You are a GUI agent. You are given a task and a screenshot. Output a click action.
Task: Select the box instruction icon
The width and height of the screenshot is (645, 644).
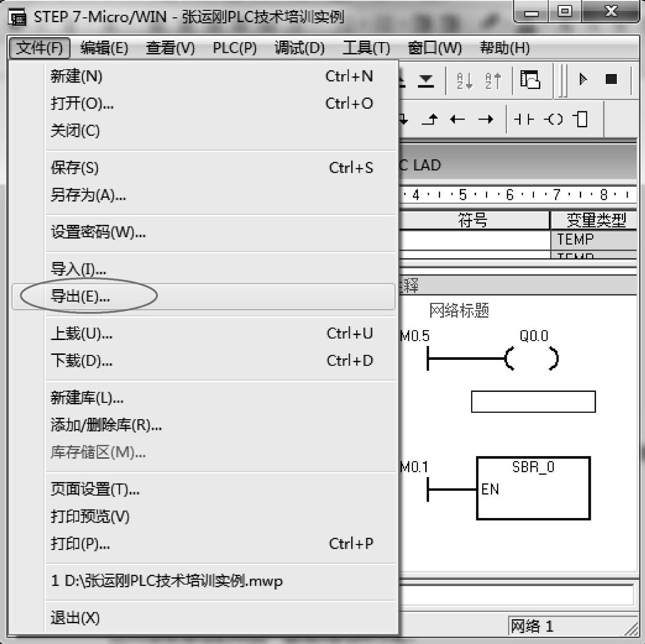click(x=580, y=119)
